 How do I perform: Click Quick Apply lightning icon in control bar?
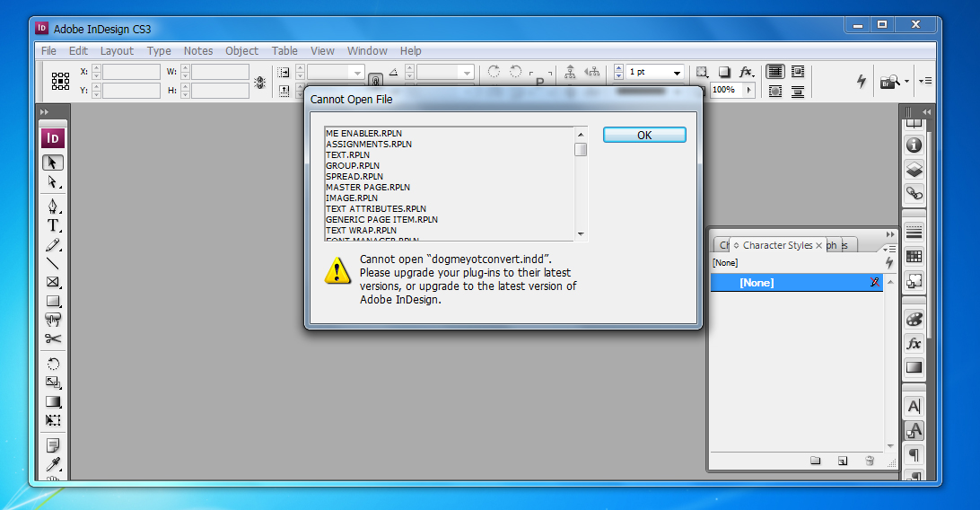pos(862,81)
